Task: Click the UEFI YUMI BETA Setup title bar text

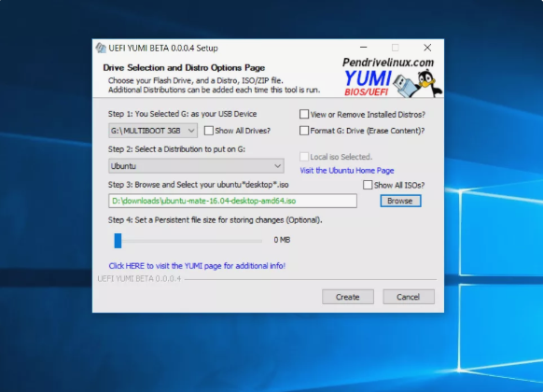Action: click(x=163, y=48)
